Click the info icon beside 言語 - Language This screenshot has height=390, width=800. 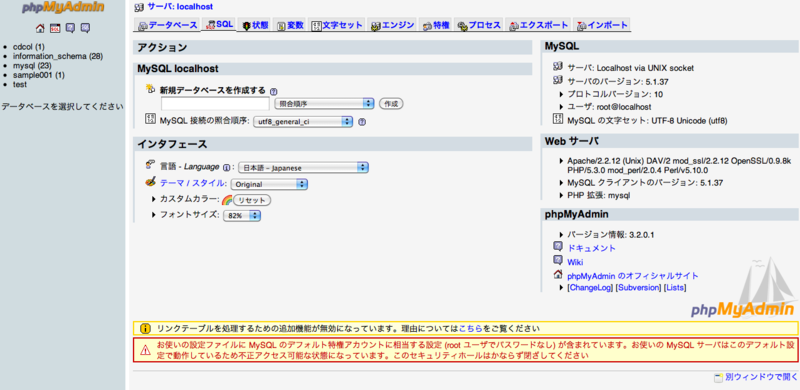point(227,167)
